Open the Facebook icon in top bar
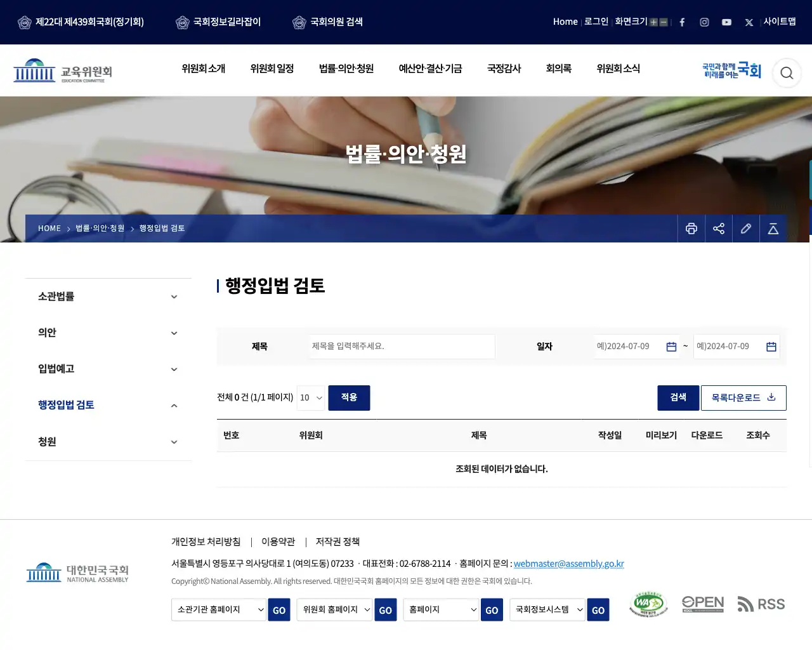This screenshot has width=812, height=650. click(x=682, y=22)
